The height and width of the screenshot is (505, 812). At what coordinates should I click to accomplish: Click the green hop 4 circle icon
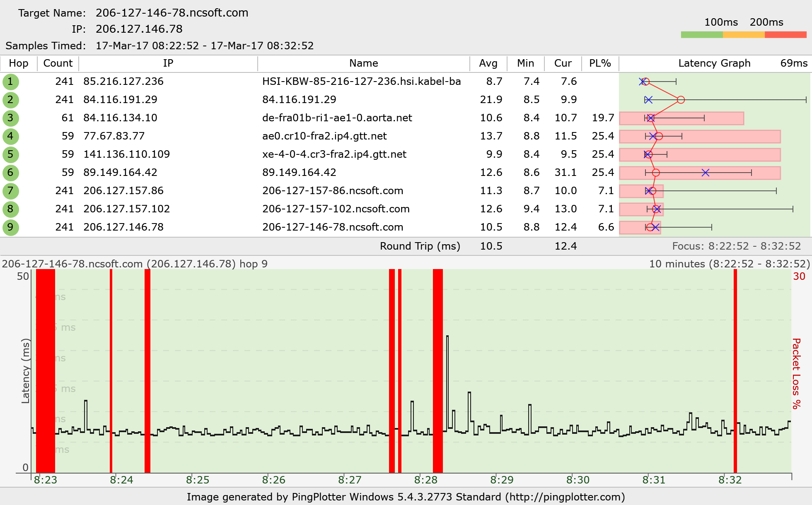click(10, 136)
